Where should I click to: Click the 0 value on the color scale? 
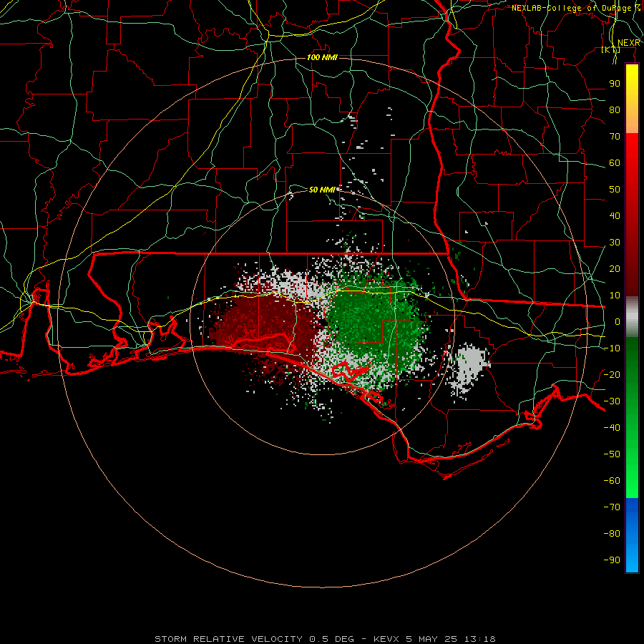(x=618, y=321)
